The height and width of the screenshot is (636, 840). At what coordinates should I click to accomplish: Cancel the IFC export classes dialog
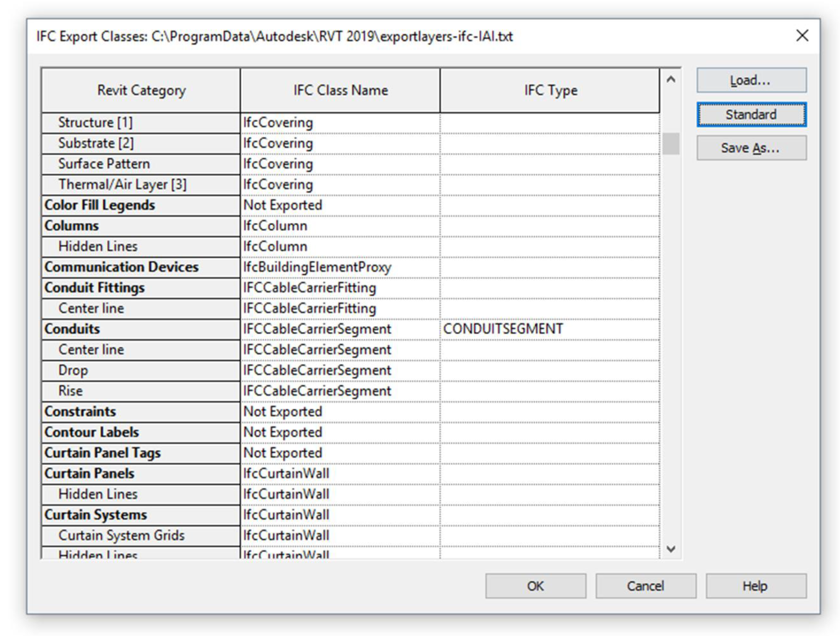pyautogui.click(x=645, y=586)
